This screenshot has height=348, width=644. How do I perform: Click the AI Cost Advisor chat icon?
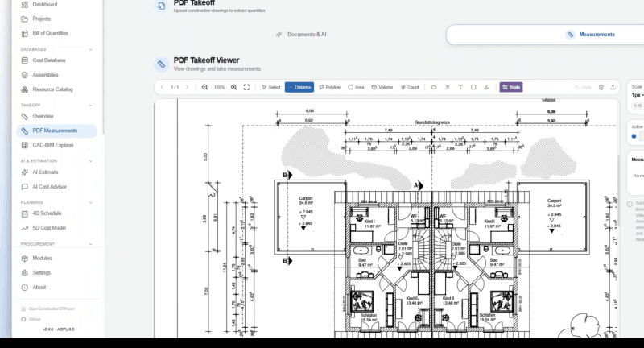25,187
